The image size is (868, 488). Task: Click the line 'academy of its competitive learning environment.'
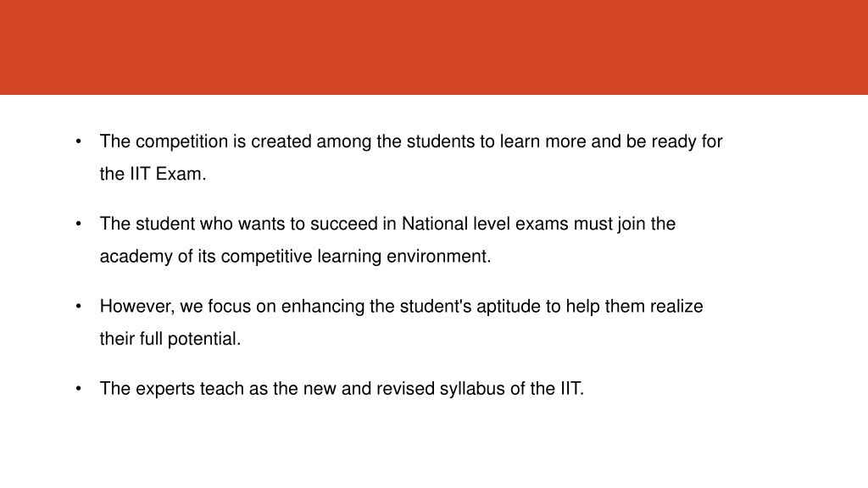click(x=295, y=257)
